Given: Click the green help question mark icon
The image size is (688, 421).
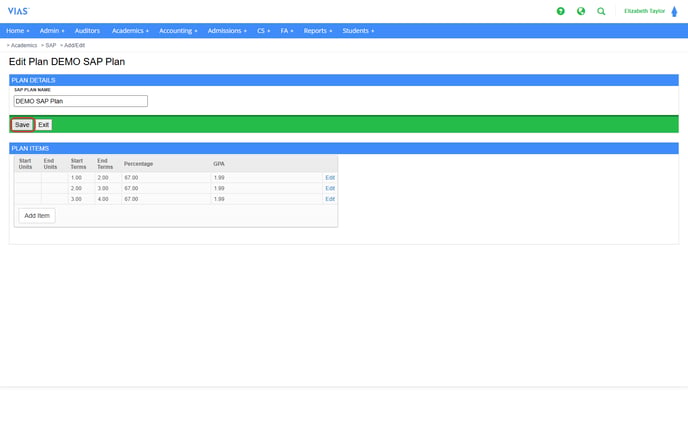Looking at the screenshot, I should pyautogui.click(x=560, y=11).
